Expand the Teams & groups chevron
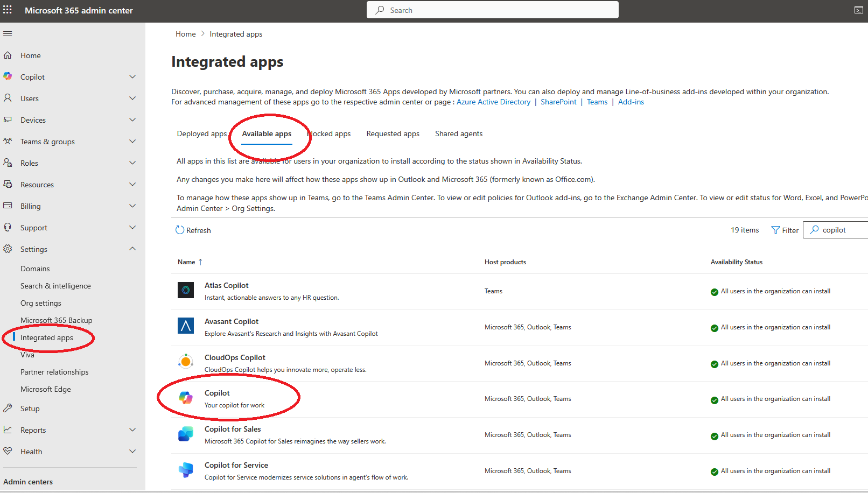The width and height of the screenshot is (868, 493). coord(132,142)
